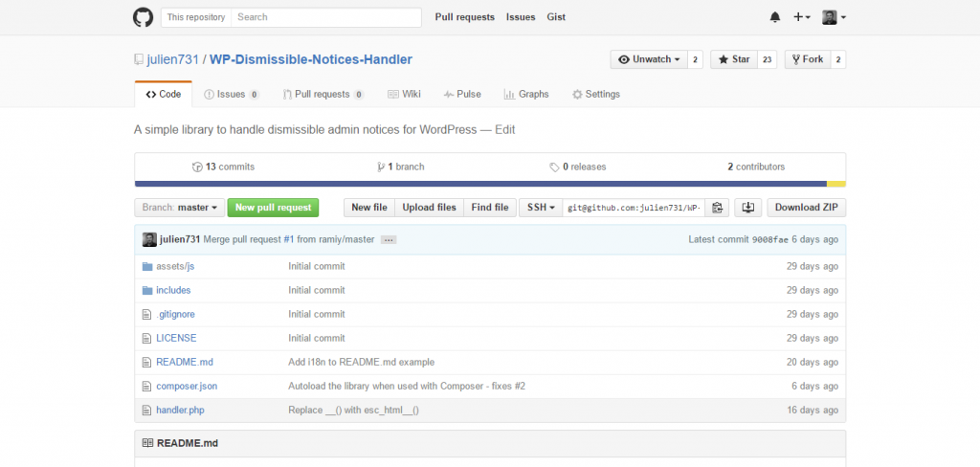Click the Upload files button
Screen dimensions: 980x467
coord(430,208)
